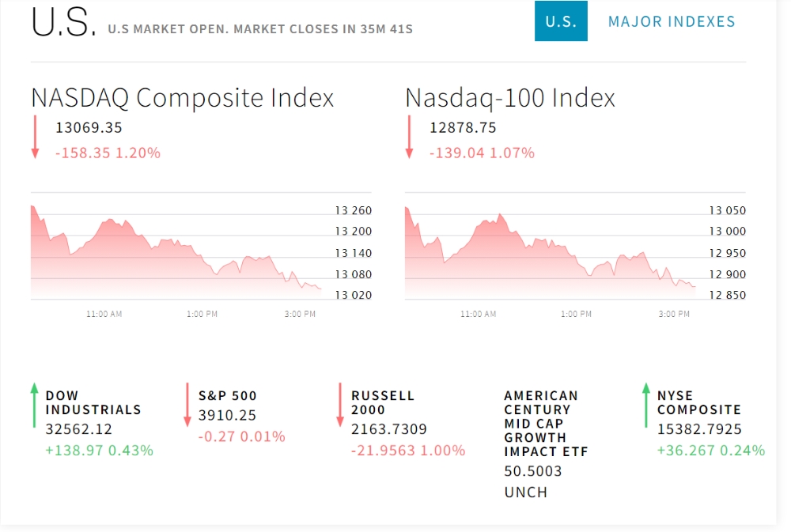Click the S&P 500 red down arrow
Screen dimensions: 791x532
(x=187, y=405)
